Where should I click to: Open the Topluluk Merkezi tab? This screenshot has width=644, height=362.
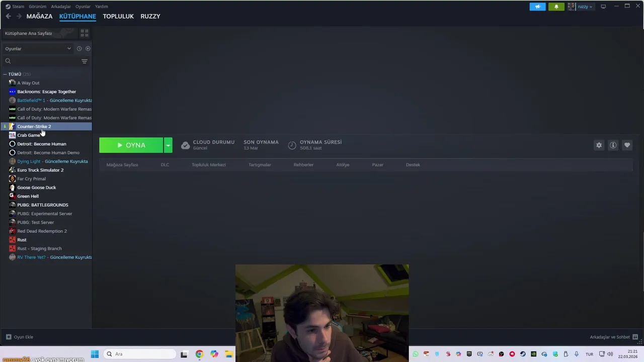[x=209, y=165]
